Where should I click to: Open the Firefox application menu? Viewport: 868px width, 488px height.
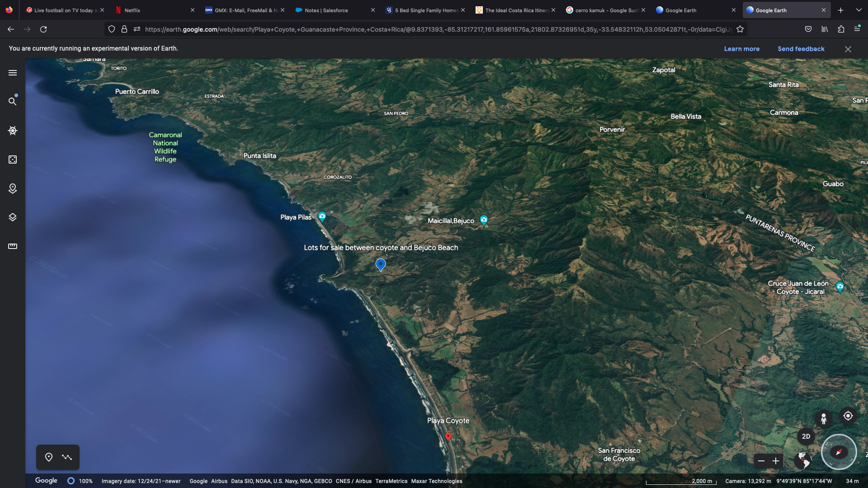(x=858, y=28)
